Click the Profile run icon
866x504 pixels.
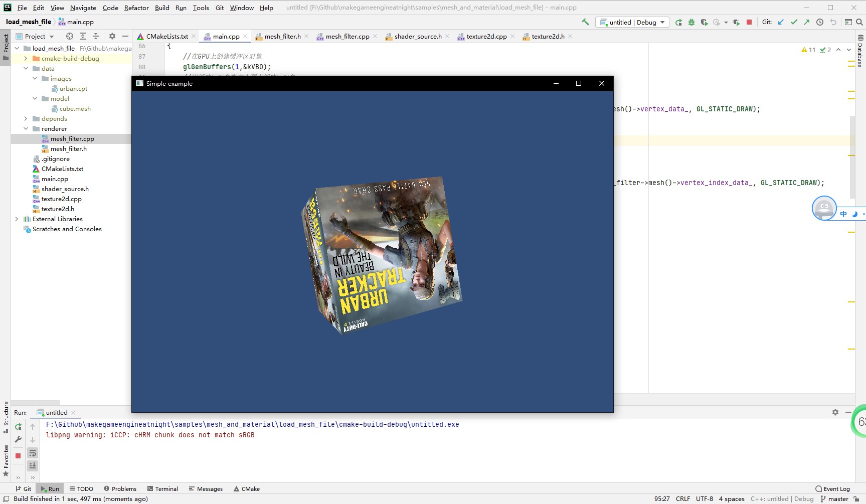(717, 22)
